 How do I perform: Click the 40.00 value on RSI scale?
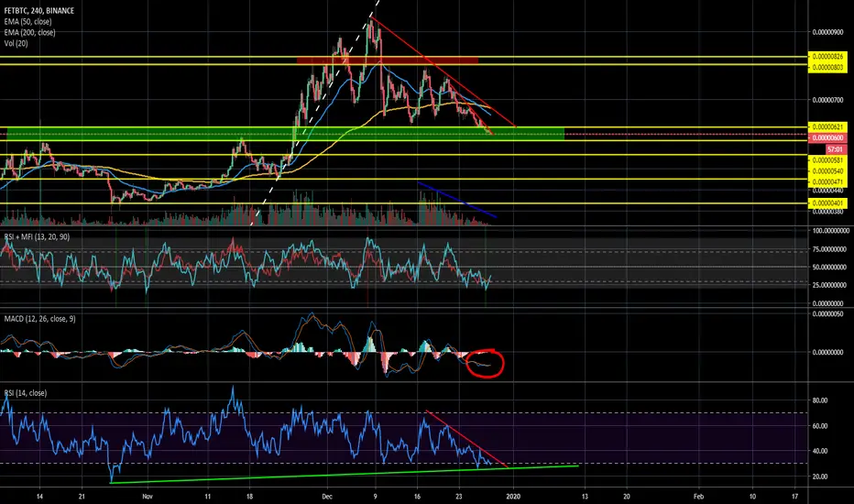tap(820, 451)
